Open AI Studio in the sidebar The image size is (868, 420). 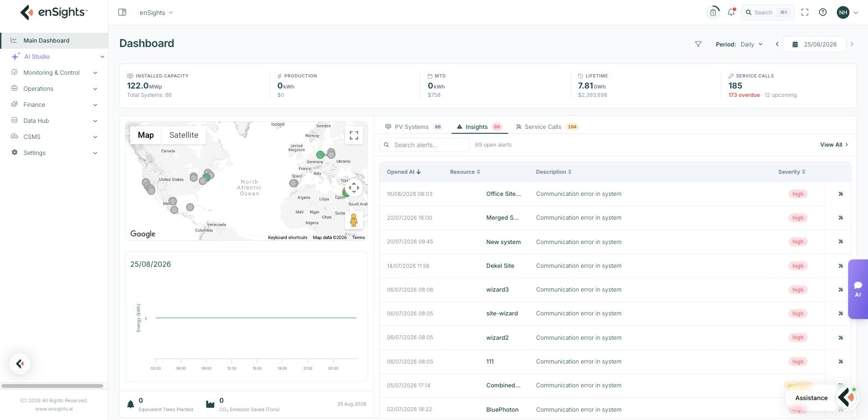(x=54, y=56)
